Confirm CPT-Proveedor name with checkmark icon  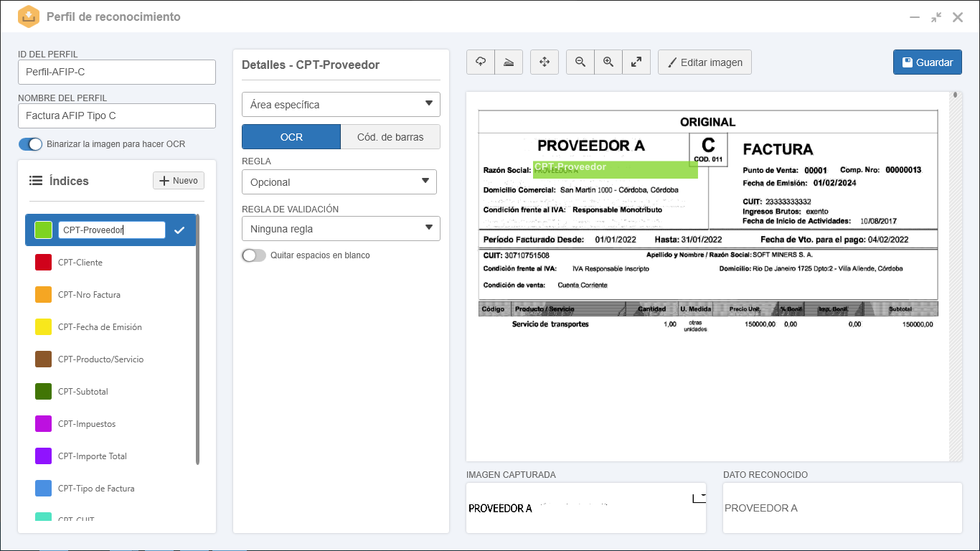pyautogui.click(x=180, y=230)
